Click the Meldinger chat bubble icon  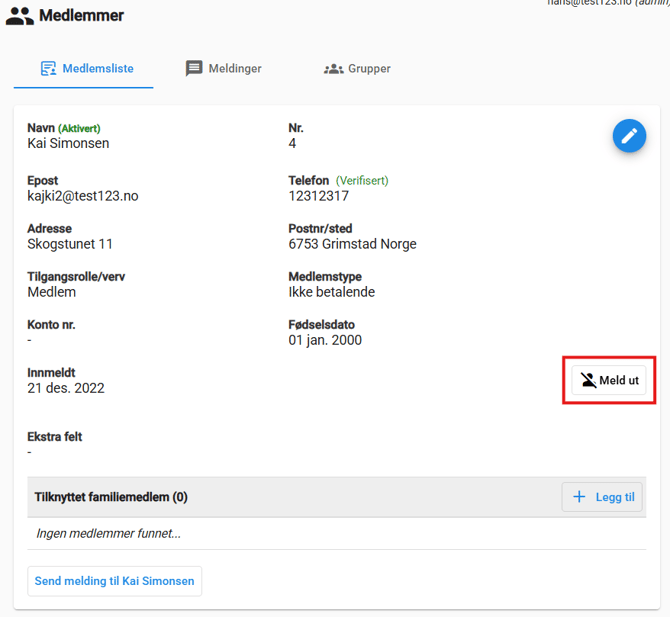click(x=194, y=69)
